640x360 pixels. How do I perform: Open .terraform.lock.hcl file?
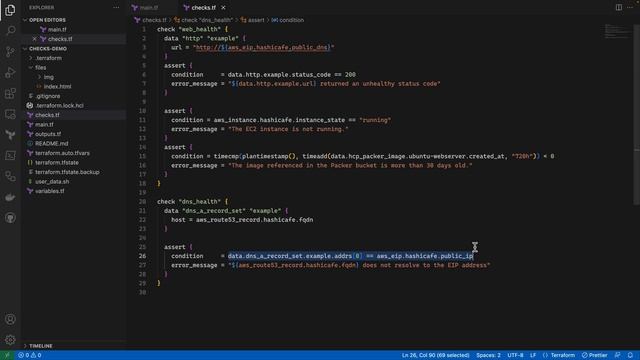point(59,105)
